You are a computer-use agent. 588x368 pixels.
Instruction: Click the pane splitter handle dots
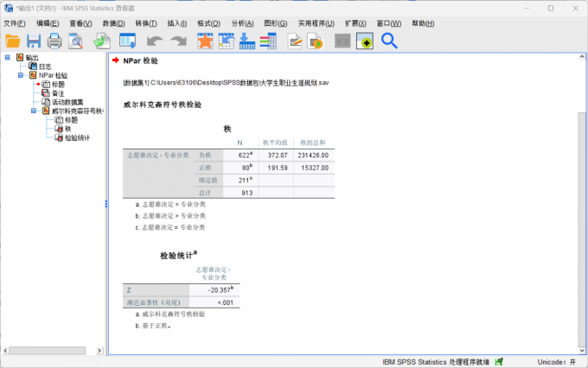point(106,204)
